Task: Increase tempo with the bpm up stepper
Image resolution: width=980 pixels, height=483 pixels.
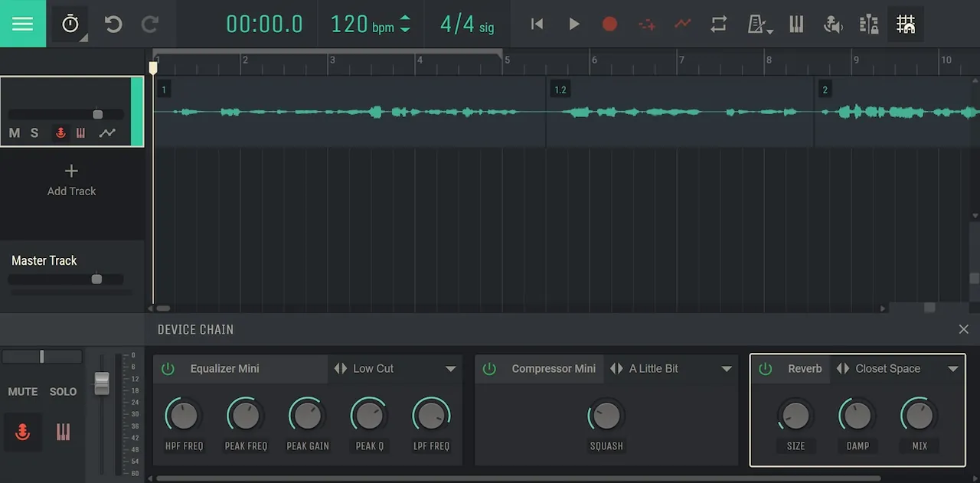Action: [x=406, y=18]
